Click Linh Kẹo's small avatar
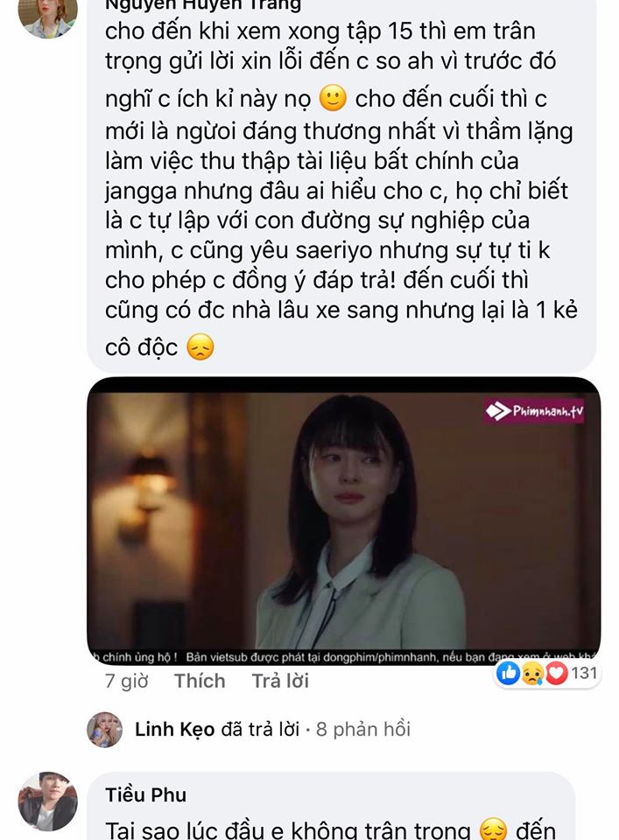619x840 pixels. click(x=104, y=730)
